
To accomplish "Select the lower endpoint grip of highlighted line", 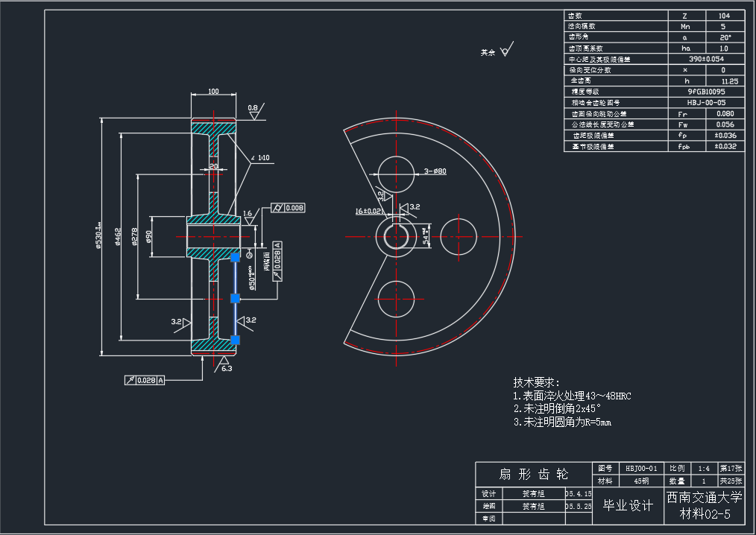I will (236, 340).
